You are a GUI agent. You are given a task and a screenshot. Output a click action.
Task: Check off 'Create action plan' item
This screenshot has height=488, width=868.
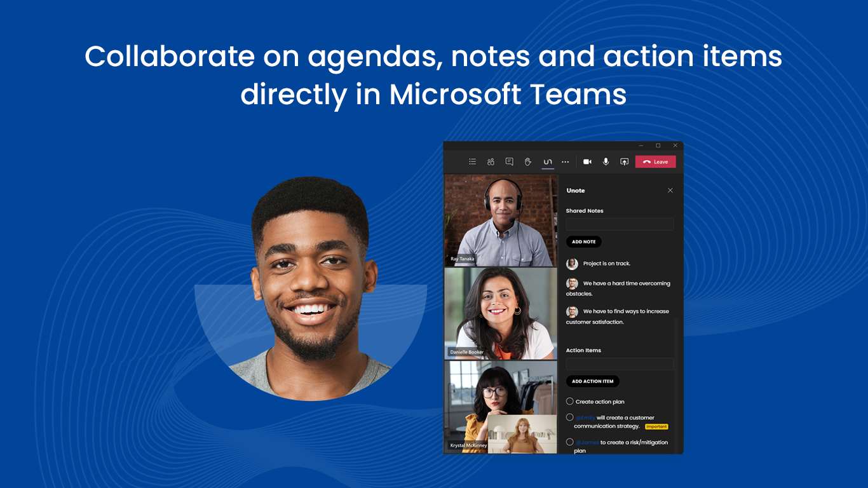click(569, 401)
